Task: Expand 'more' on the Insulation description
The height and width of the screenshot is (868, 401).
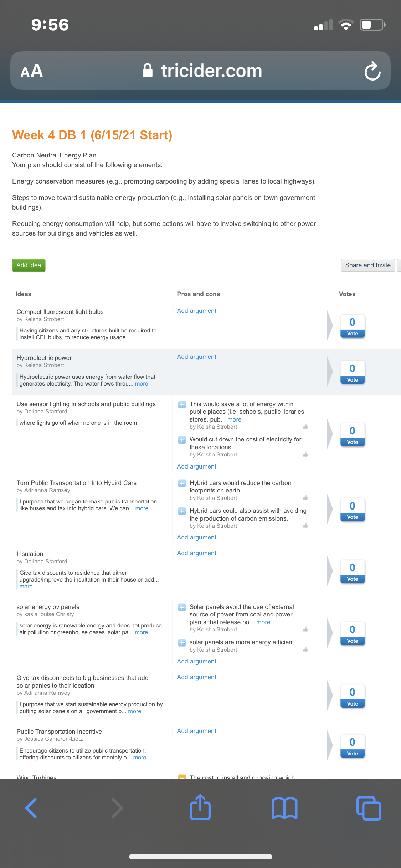Action: 26,587
